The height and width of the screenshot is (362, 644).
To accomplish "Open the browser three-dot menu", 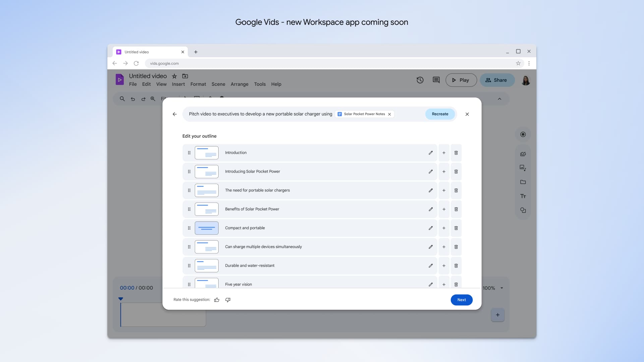I will tap(529, 63).
